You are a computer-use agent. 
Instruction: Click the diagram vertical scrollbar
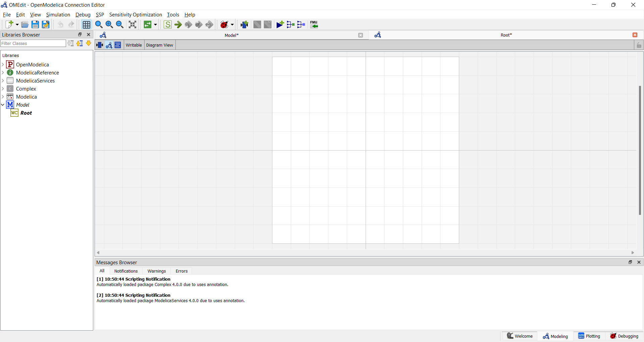pos(640,150)
